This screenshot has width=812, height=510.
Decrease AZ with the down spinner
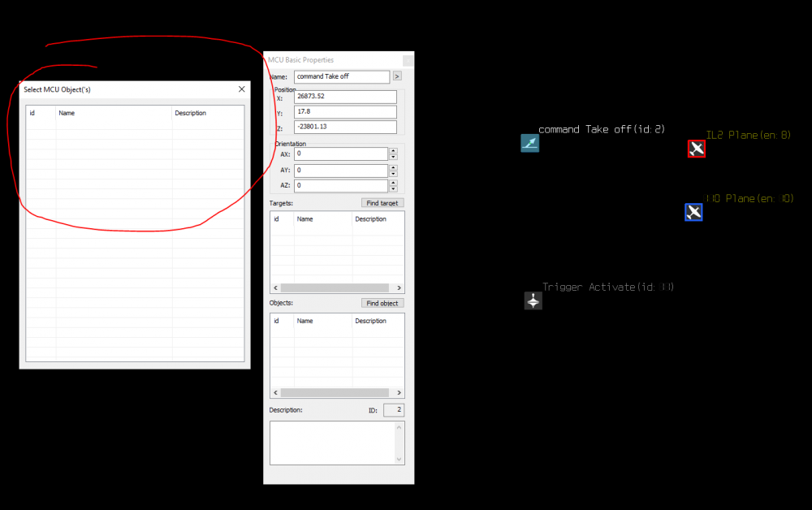click(x=393, y=188)
